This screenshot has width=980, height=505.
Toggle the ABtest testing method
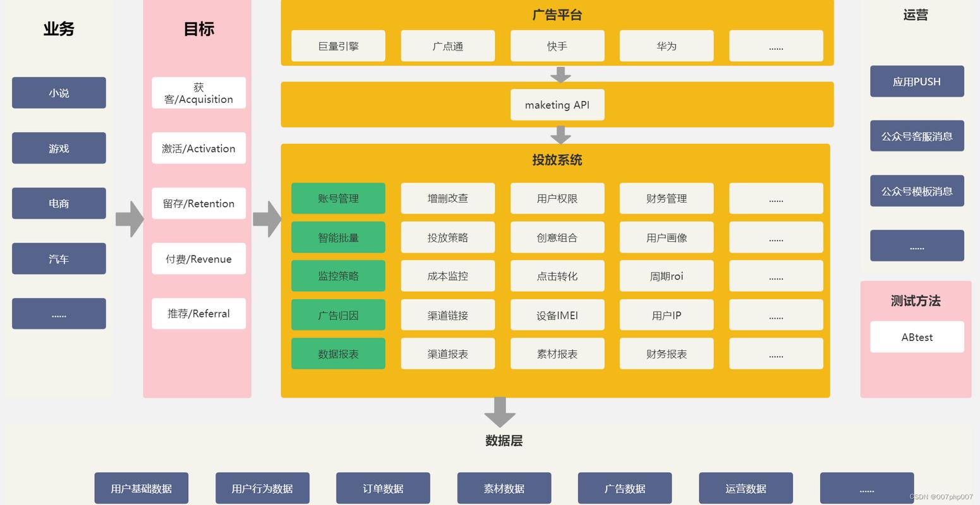coord(916,336)
